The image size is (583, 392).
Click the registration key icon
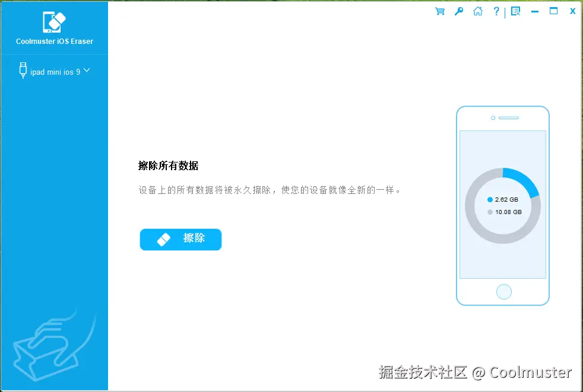[458, 11]
